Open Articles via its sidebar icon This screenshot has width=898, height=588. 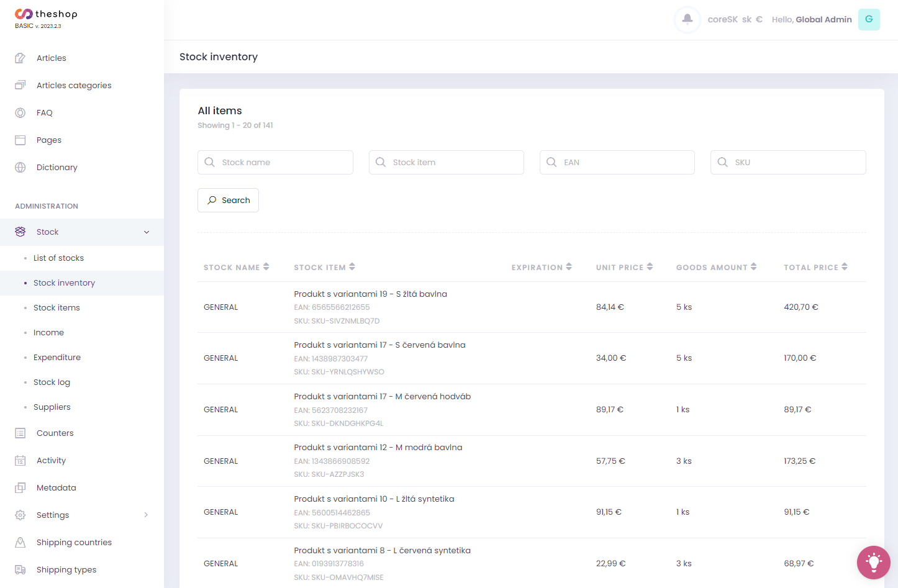(x=20, y=58)
